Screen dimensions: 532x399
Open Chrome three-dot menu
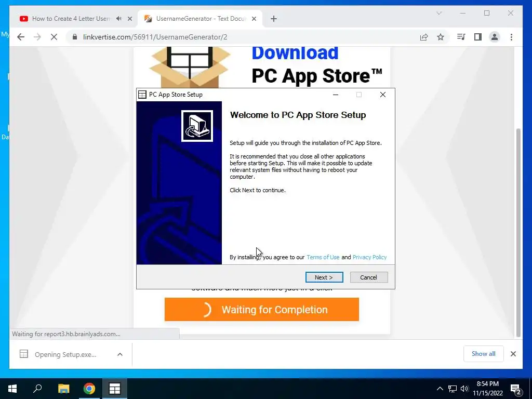tap(511, 37)
